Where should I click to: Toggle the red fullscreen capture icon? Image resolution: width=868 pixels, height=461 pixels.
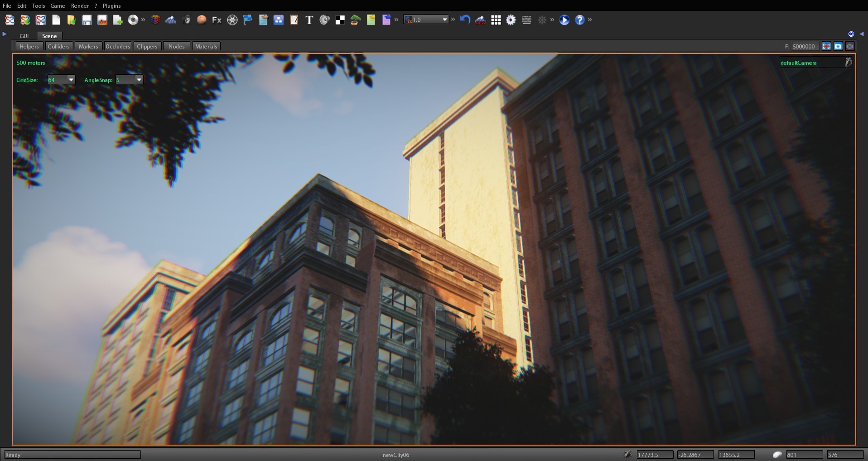tap(850, 46)
